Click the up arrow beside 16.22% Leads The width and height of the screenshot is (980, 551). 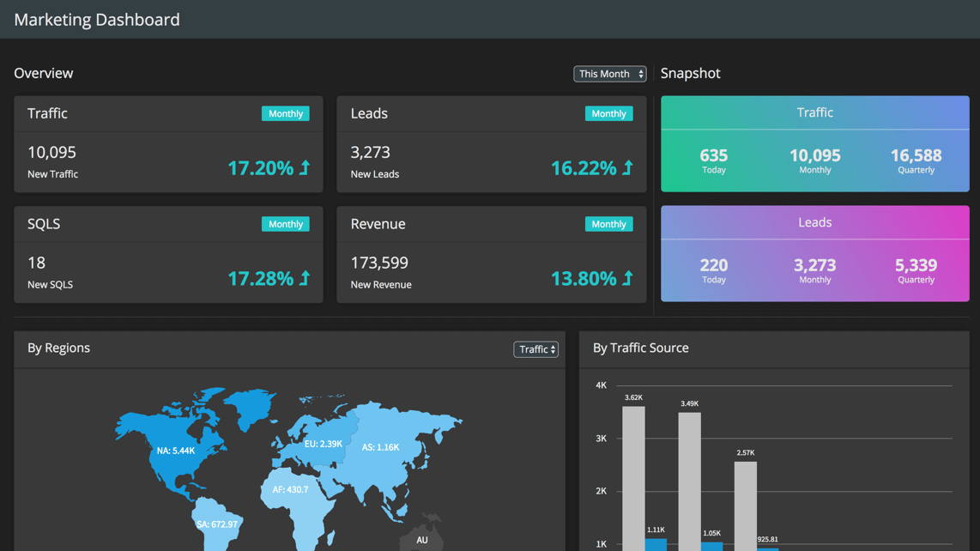click(628, 167)
